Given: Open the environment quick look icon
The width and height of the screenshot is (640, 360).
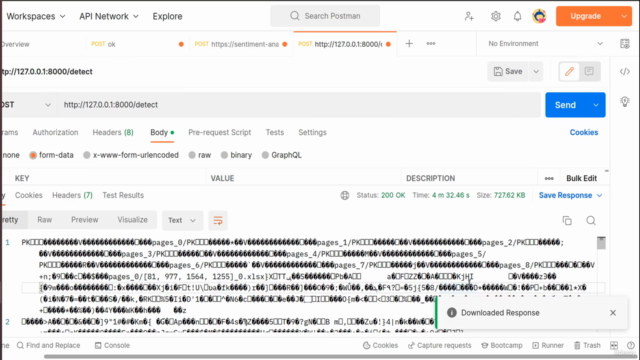Looking at the screenshot, I should pyautogui.click(x=624, y=44).
